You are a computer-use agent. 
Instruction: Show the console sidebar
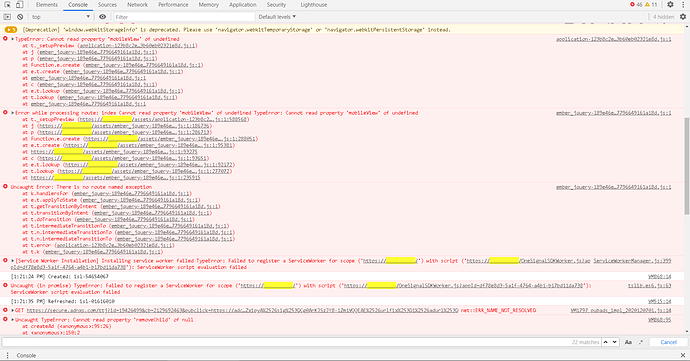click(7, 17)
